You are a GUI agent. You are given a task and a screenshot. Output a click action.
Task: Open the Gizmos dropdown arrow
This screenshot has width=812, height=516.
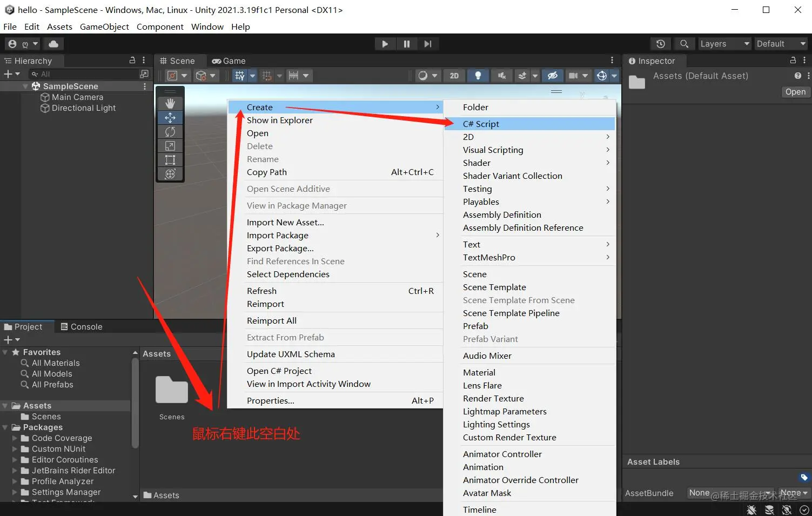[614, 76]
